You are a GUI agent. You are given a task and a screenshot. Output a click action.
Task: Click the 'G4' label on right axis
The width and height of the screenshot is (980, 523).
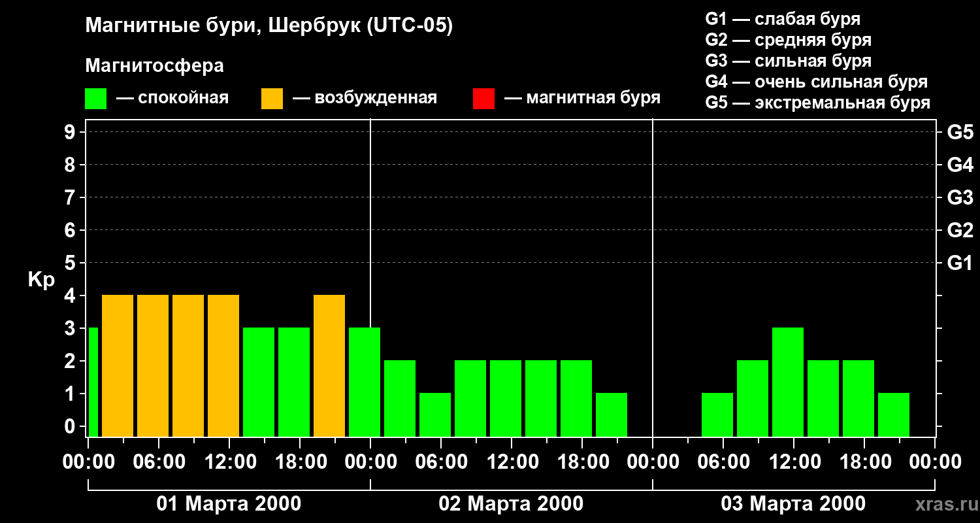tap(960, 165)
